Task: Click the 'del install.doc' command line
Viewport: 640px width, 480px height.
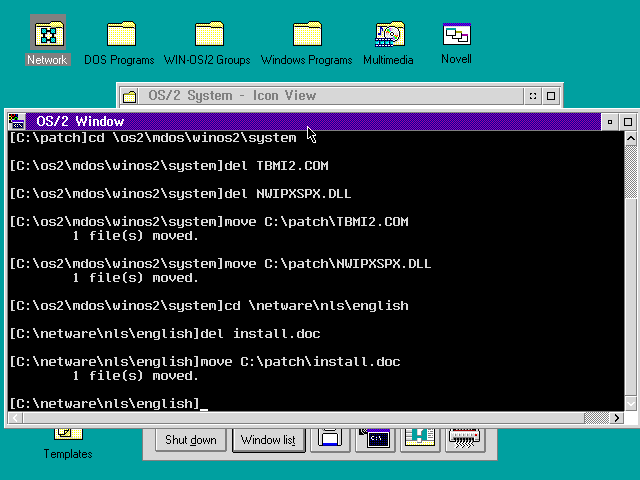Action: (x=164, y=334)
